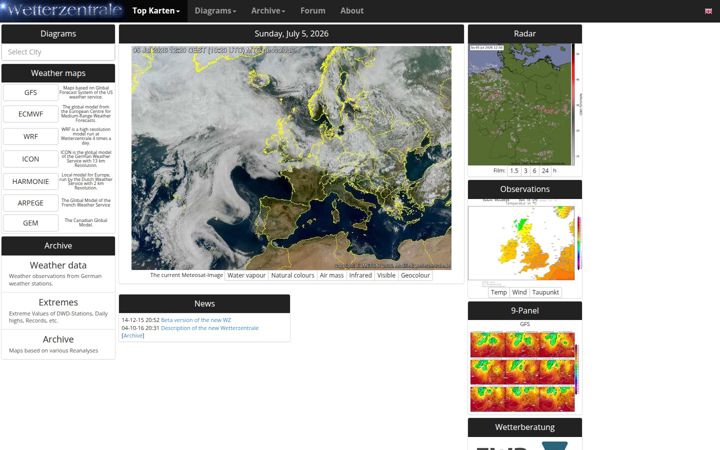Expand the Diagrams menu in navbar
The height and width of the screenshot is (450, 720).
[x=215, y=11]
